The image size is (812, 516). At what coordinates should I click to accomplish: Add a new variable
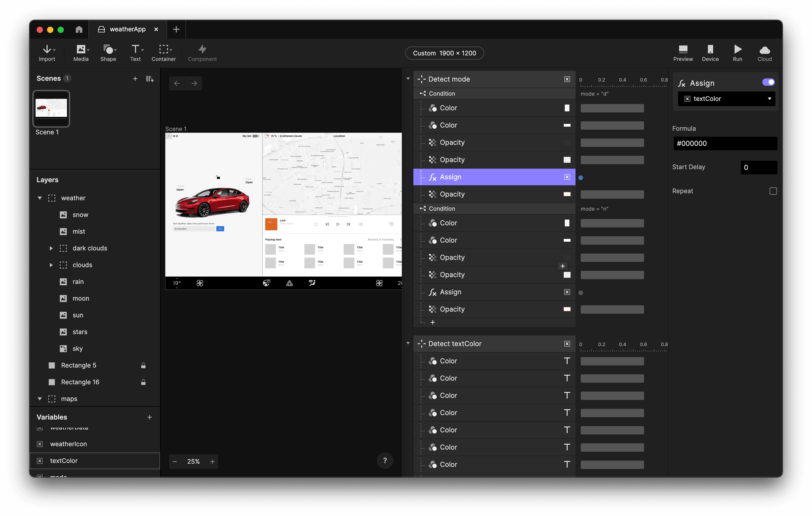[x=149, y=417]
